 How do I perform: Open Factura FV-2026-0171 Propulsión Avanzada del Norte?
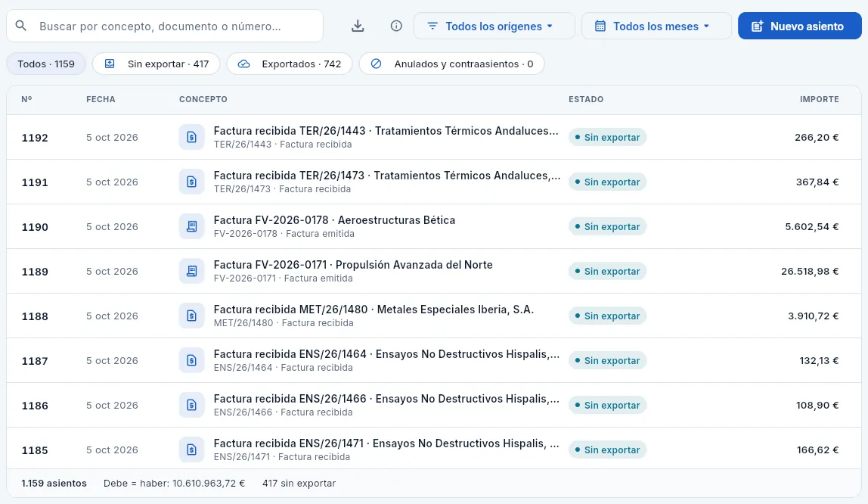point(434,272)
